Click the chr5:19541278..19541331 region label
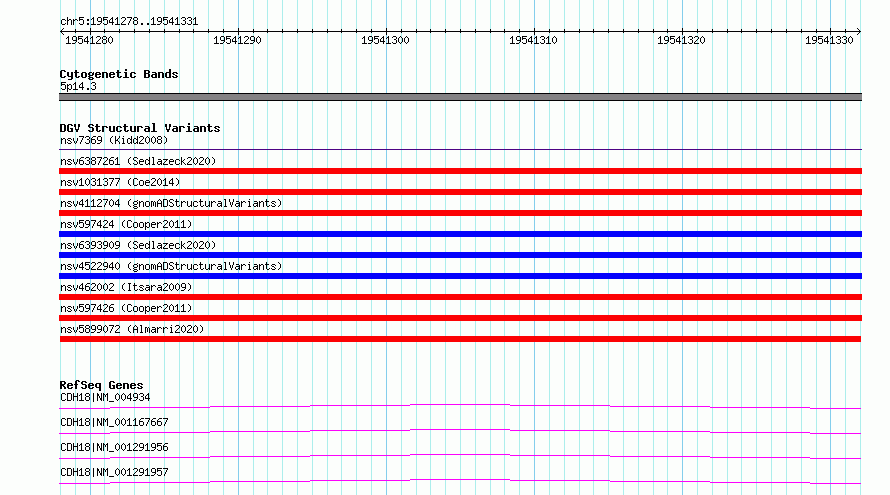 (129, 22)
